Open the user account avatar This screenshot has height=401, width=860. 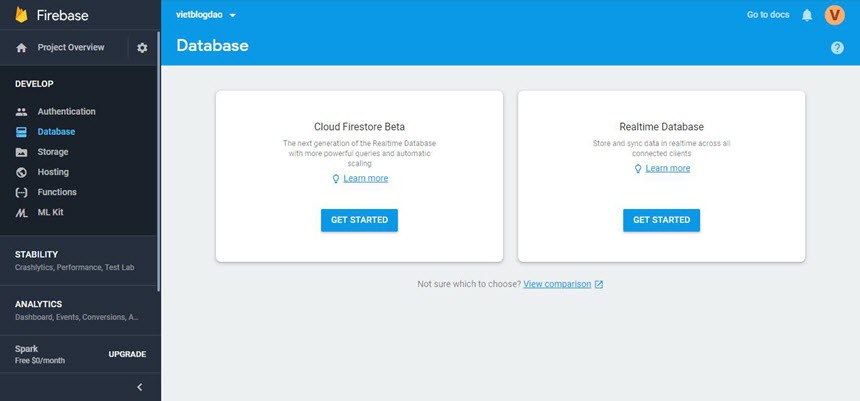click(x=835, y=15)
